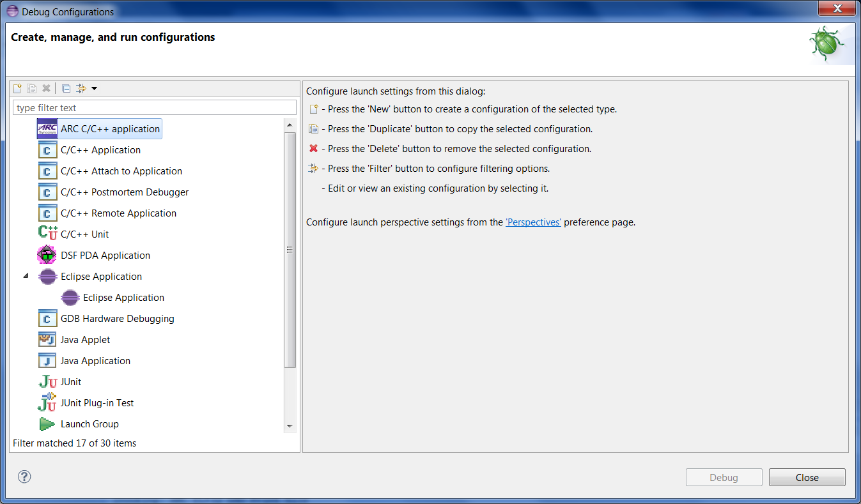Viewport: 861px width, 504px height.
Task: Click the tree scrollbar up arrow
Action: click(290, 125)
